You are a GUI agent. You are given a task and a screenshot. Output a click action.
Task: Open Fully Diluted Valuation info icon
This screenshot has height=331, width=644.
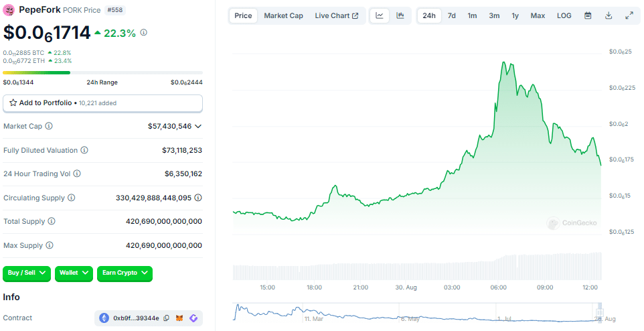pos(84,150)
